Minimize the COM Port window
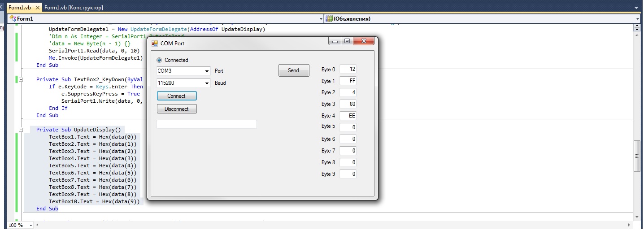This screenshot has height=231, width=644. point(335,41)
